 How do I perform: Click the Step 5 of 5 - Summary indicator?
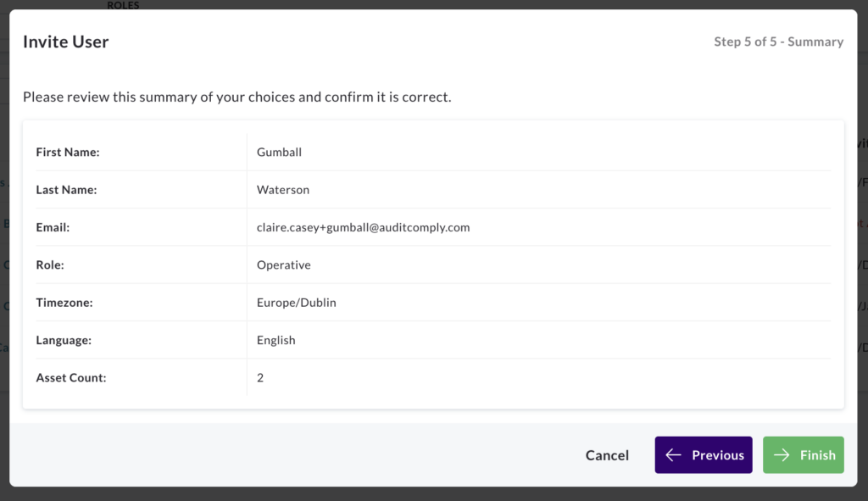click(x=778, y=42)
